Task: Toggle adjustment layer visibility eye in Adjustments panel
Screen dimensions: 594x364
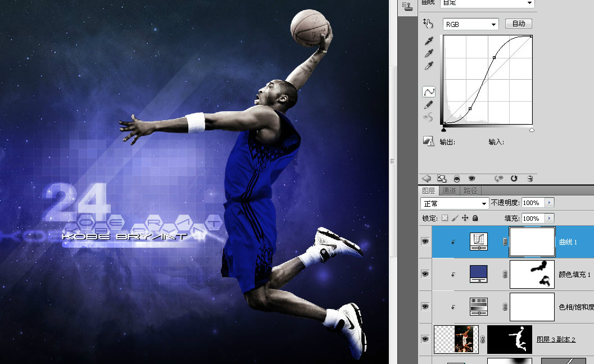Action: tap(471, 179)
